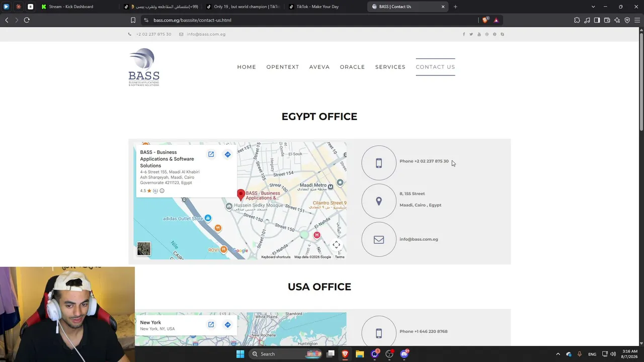Click the taskbar Search box

point(285,354)
